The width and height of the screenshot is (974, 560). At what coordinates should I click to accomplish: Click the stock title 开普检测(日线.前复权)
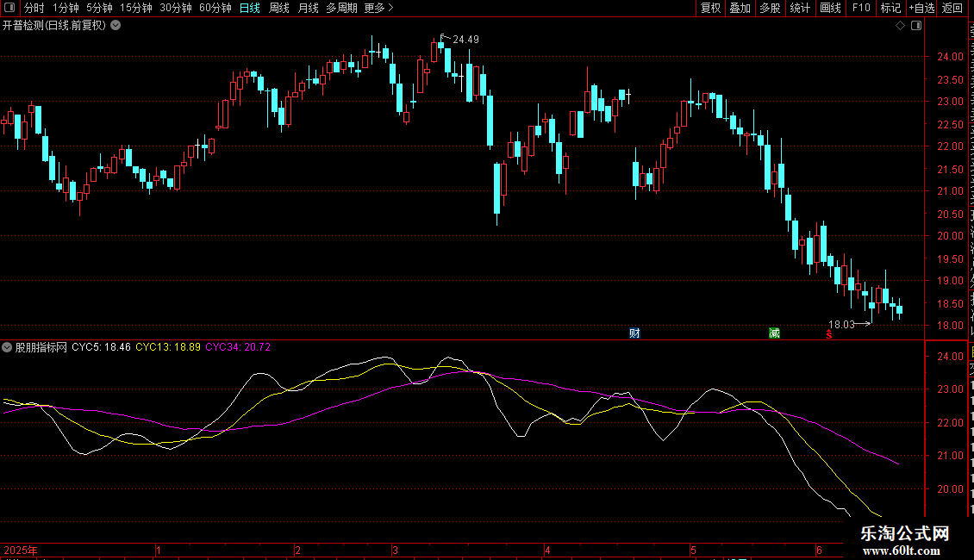(x=54, y=26)
